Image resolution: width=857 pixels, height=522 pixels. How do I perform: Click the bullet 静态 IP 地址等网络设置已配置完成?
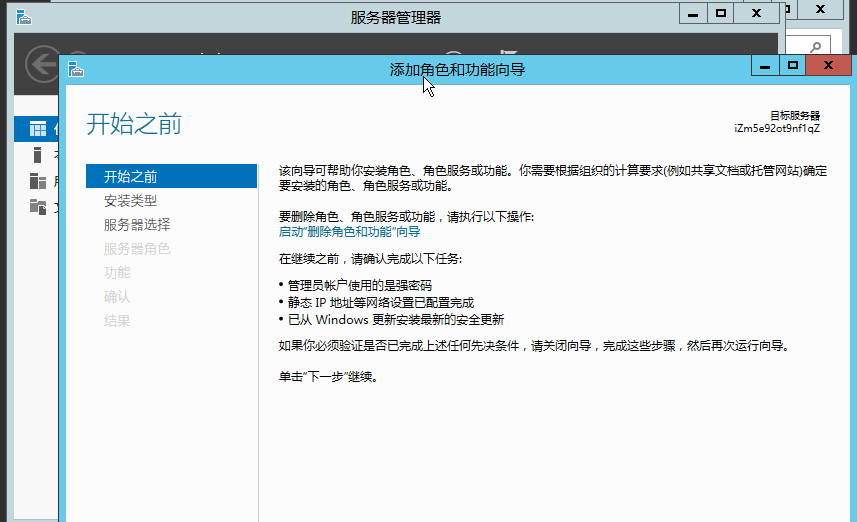pyautogui.click(x=381, y=302)
